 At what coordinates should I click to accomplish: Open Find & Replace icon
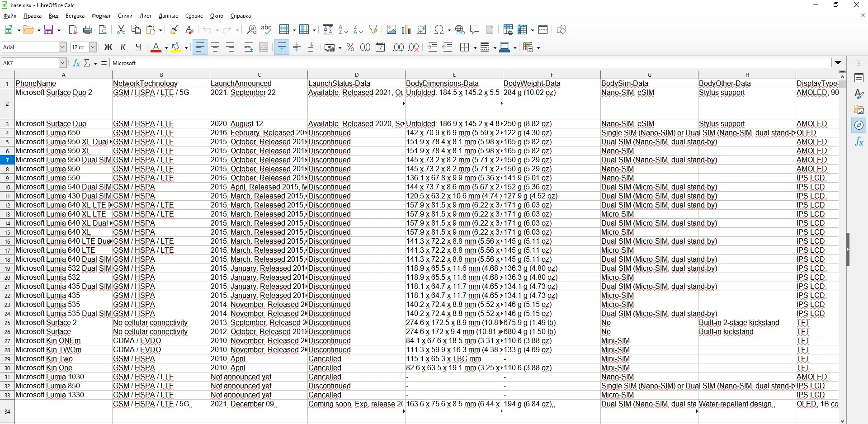[252, 30]
